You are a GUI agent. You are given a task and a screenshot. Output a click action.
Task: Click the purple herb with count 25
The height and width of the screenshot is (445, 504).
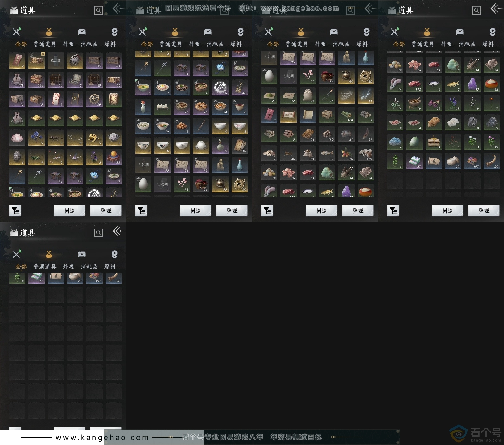pyautogui.click(x=434, y=103)
